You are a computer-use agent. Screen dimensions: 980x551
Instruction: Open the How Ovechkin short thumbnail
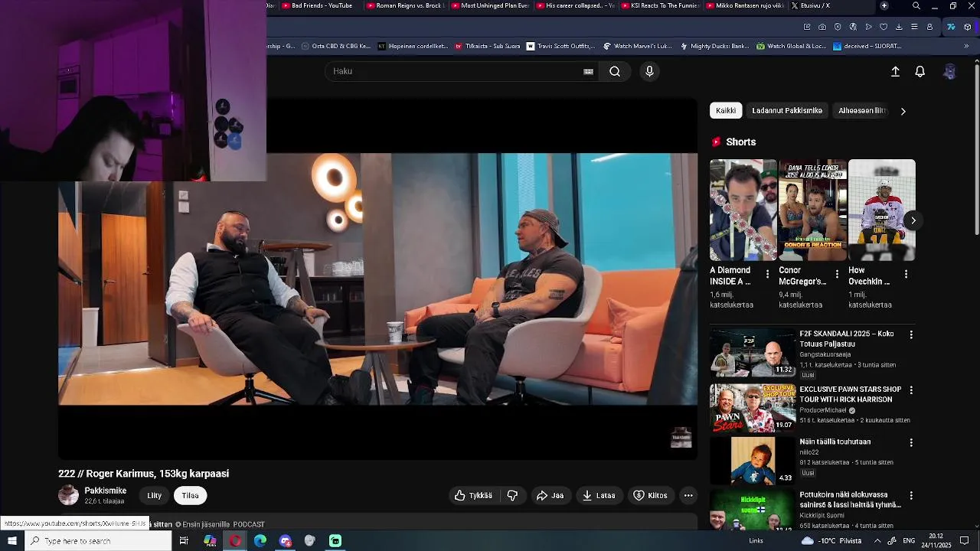point(881,210)
